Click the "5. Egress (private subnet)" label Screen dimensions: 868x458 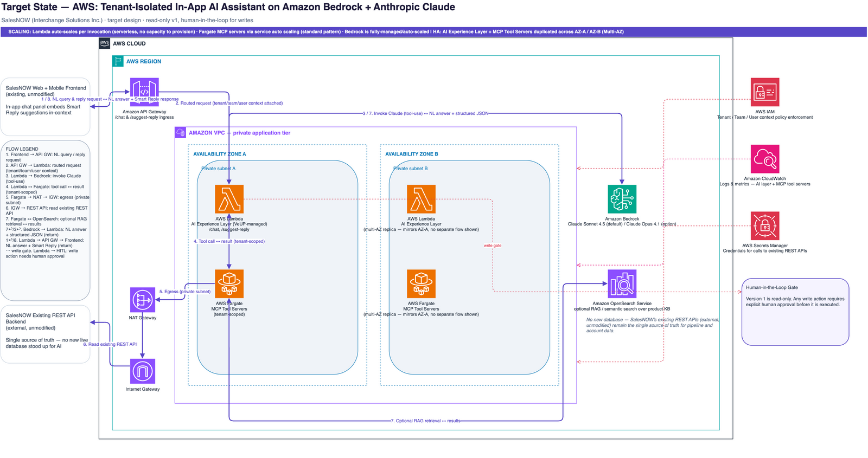tap(185, 292)
